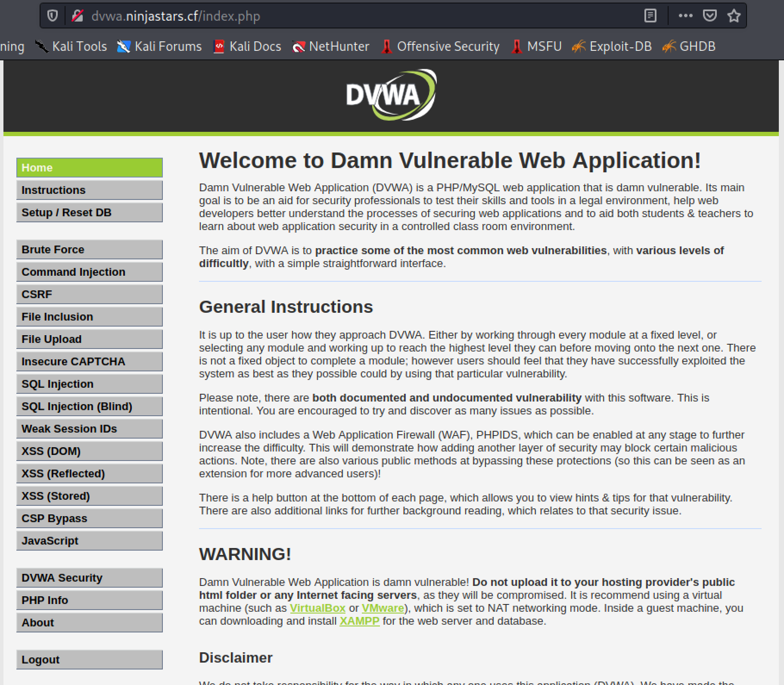Follow the XAMPP link

click(x=359, y=621)
